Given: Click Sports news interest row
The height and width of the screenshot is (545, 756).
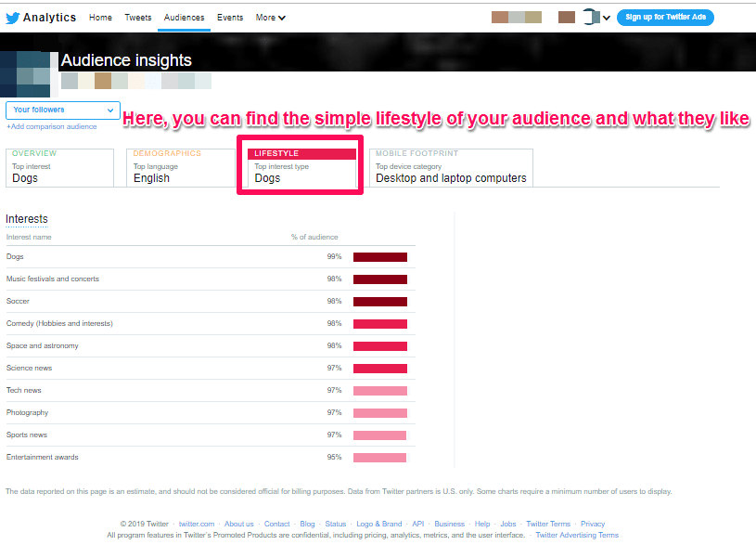Looking at the screenshot, I should pos(211,435).
